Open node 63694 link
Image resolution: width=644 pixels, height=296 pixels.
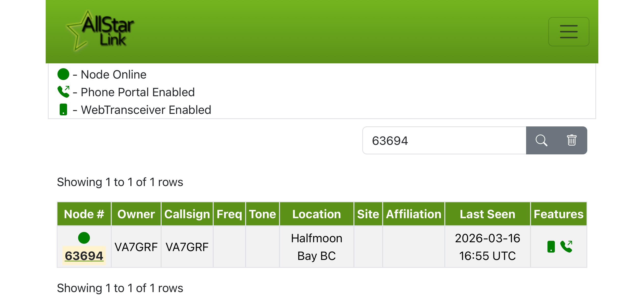pos(84,256)
